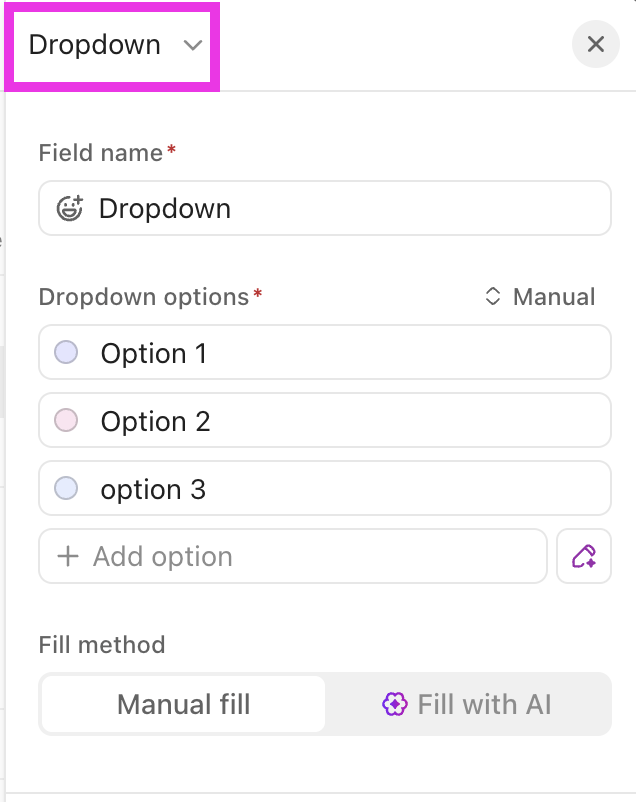This screenshot has width=636, height=802.
Task: Switch to the Manual fill tab
Action: [x=183, y=704]
